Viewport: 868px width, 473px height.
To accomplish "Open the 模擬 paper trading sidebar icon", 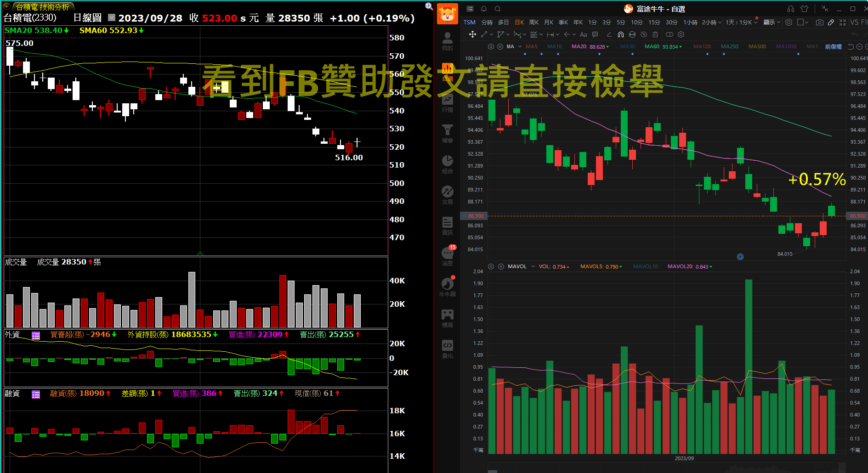I will (x=448, y=318).
